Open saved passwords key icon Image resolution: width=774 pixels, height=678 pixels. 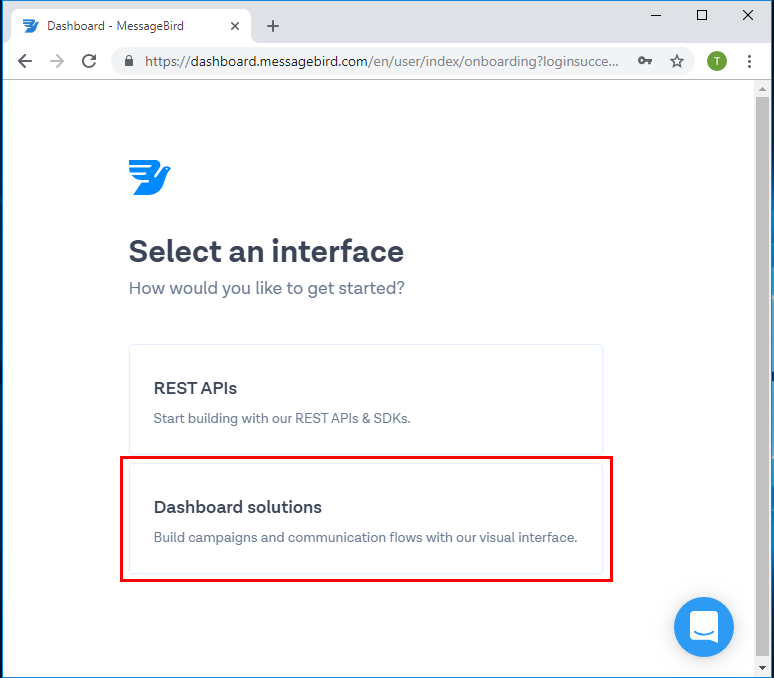(x=645, y=61)
